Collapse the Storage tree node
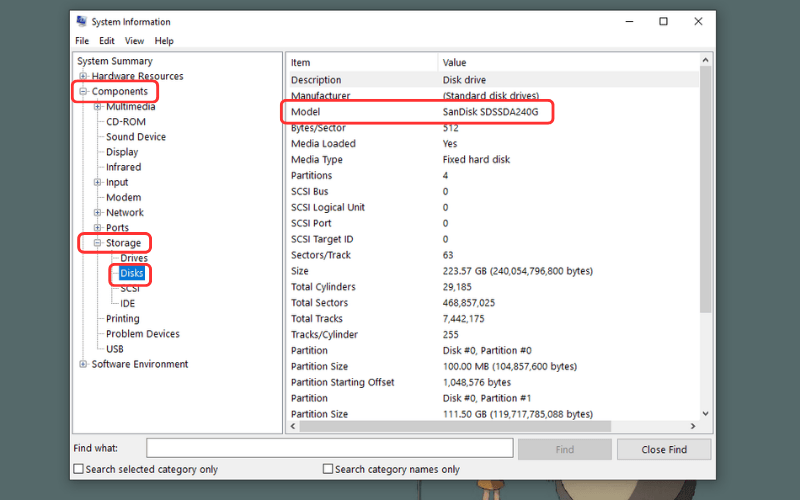The width and height of the screenshot is (800, 500). click(x=98, y=243)
